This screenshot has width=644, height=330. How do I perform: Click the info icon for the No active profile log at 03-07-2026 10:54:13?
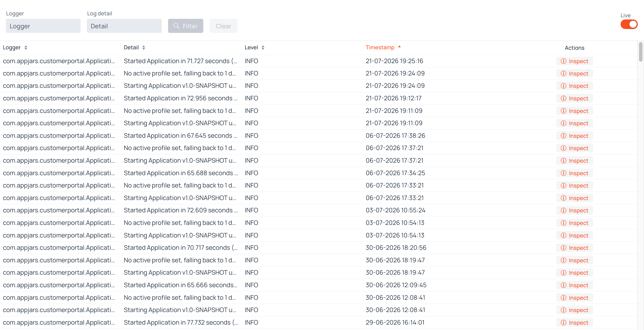coord(563,223)
